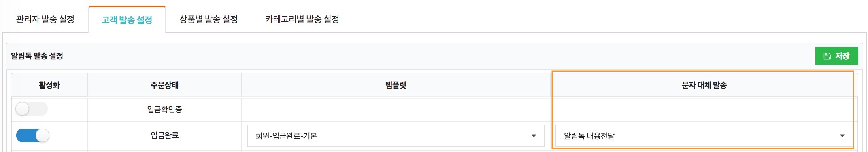
Task: Open the 알림톡 내용전달 dropdown
Action: point(704,136)
